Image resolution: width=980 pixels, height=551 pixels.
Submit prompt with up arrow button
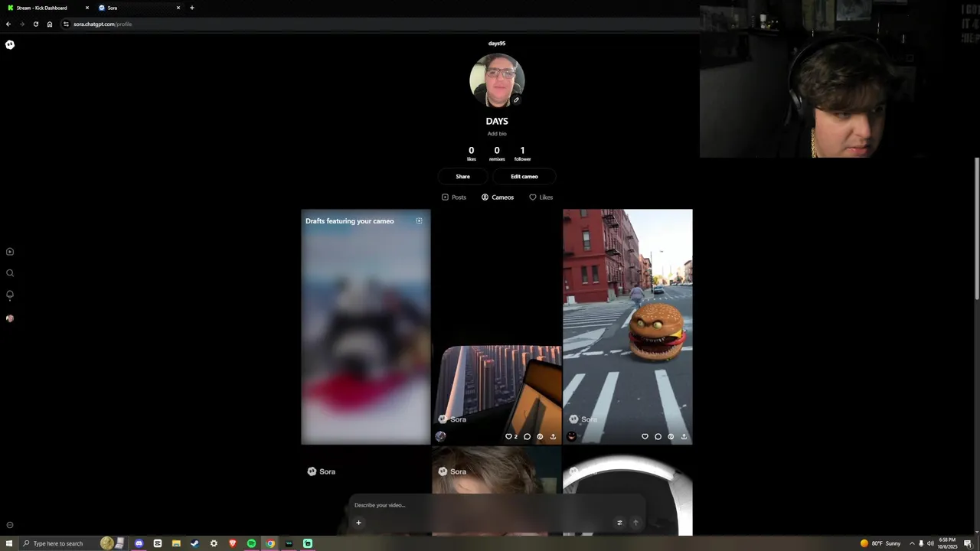635,523
